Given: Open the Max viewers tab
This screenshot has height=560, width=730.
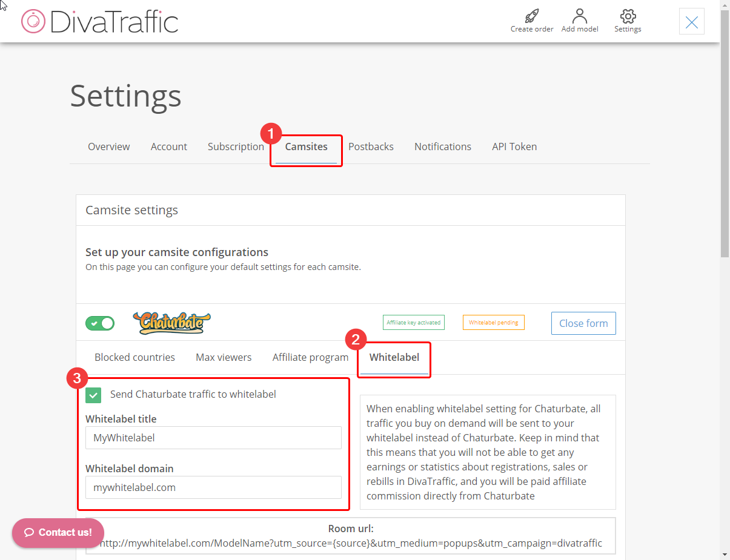Looking at the screenshot, I should click(x=224, y=357).
